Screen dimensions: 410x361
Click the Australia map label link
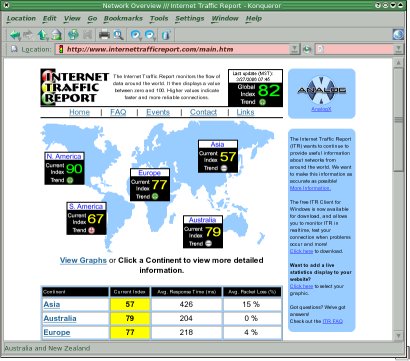click(x=202, y=220)
